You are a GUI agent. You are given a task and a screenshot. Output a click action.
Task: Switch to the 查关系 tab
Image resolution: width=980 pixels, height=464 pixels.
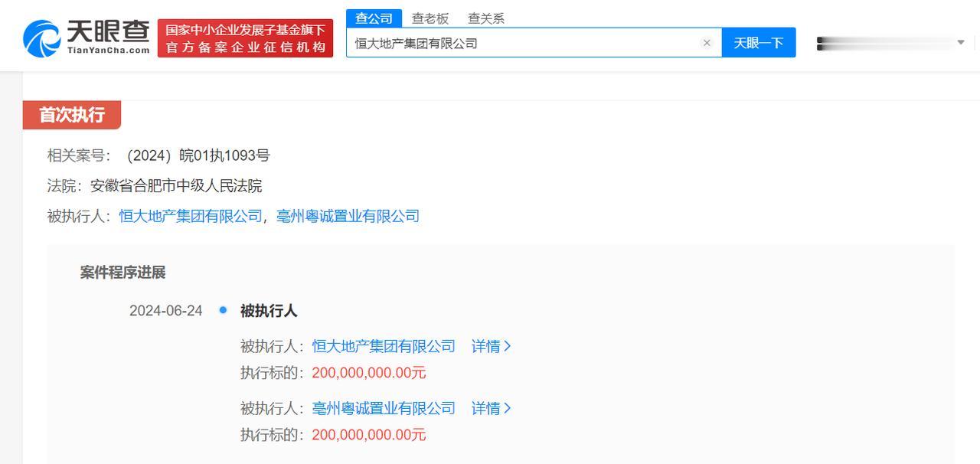coord(486,18)
